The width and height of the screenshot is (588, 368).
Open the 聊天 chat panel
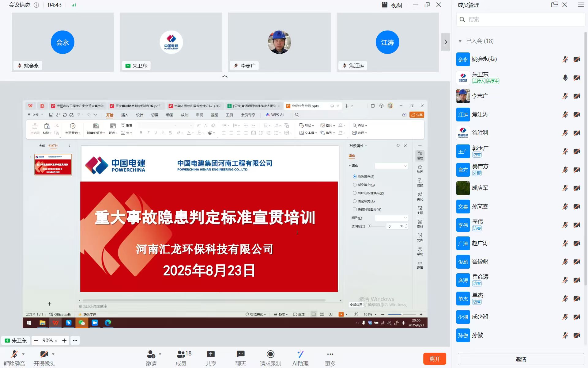point(241,358)
